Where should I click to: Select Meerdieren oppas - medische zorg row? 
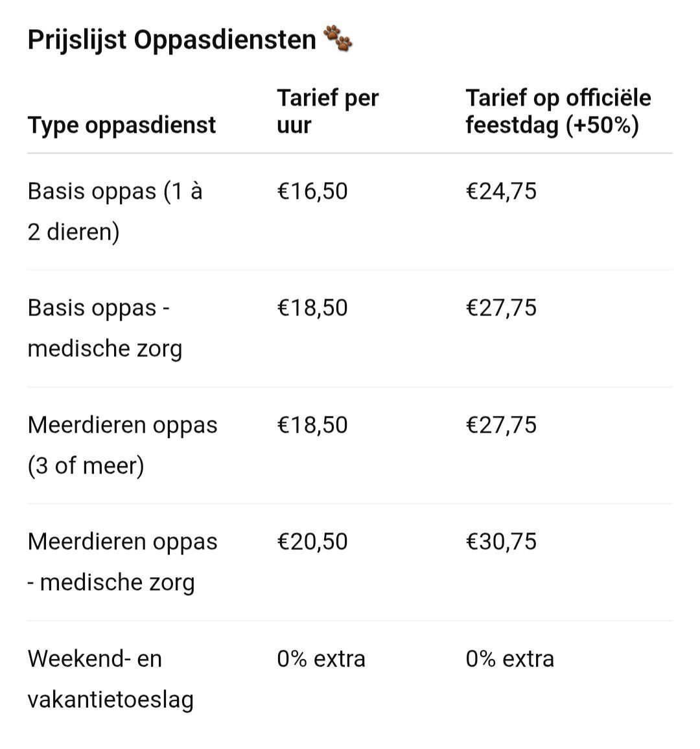click(x=122, y=562)
